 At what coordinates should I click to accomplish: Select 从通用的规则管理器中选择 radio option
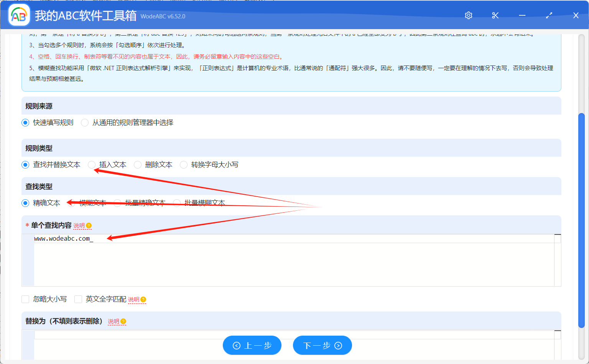(85, 123)
